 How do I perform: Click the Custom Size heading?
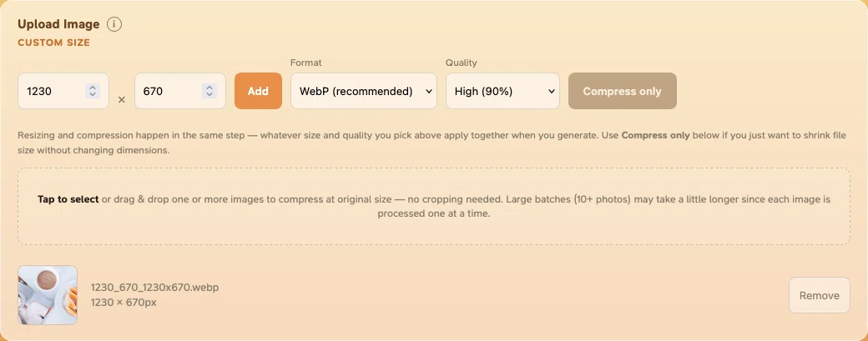tap(53, 43)
